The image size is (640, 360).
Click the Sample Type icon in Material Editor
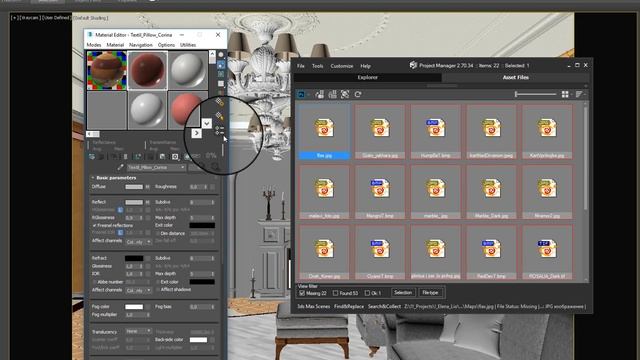[221, 55]
